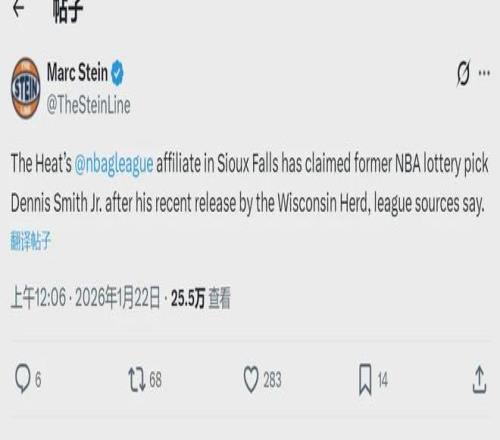
Task: Click the Marc Stein display name
Action: 77,72
